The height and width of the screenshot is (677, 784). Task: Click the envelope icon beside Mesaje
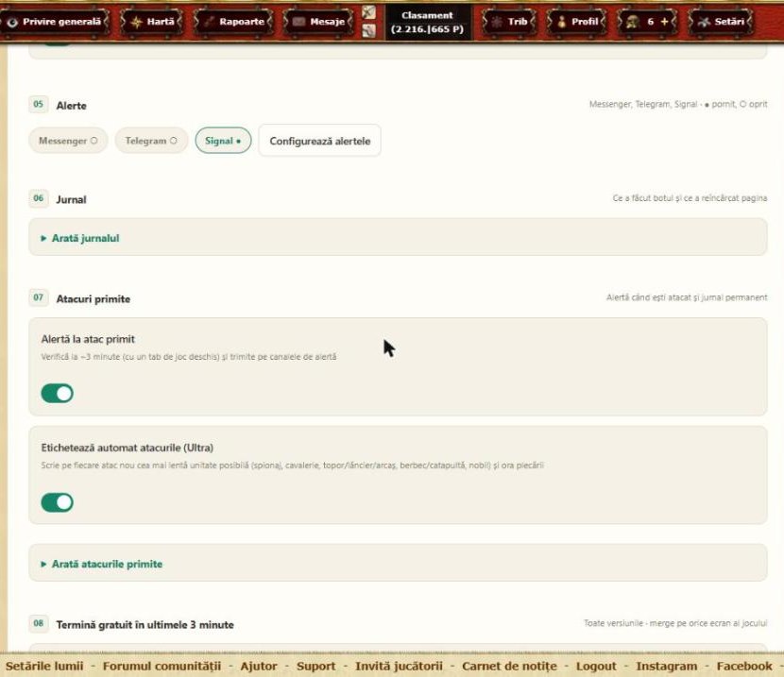pos(299,22)
